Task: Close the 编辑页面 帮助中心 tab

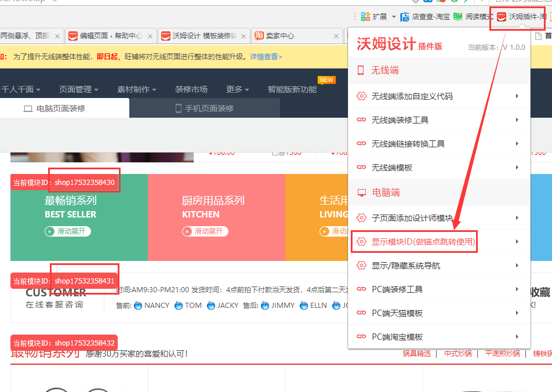Action: [x=150, y=36]
